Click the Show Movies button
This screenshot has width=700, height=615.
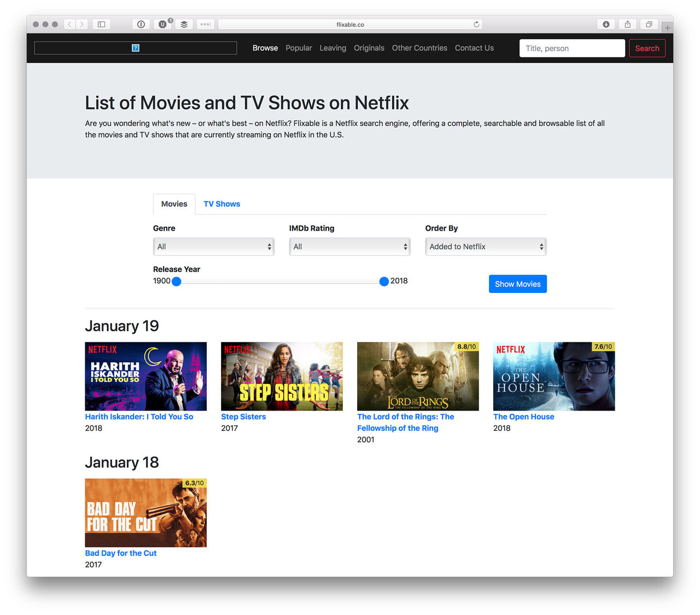tap(518, 284)
